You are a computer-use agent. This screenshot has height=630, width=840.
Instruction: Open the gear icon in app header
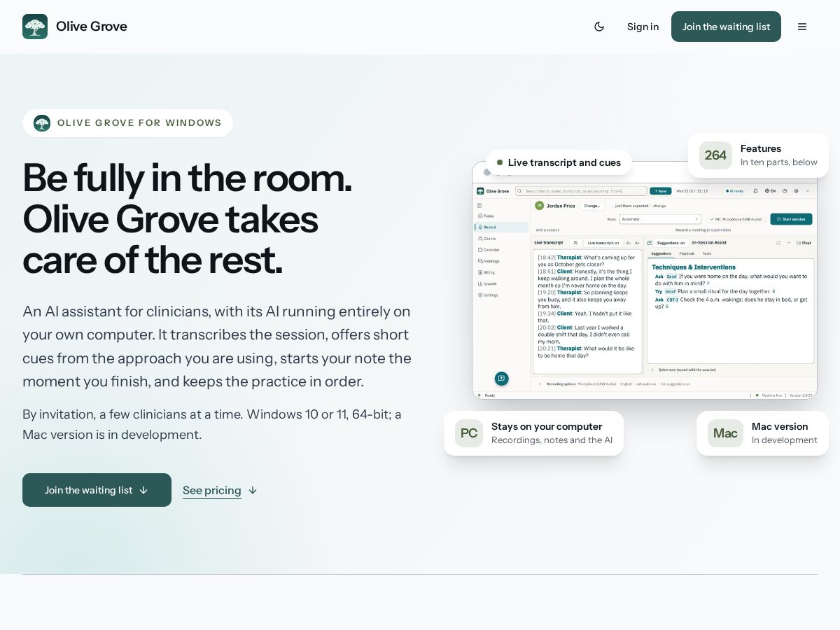click(x=796, y=191)
